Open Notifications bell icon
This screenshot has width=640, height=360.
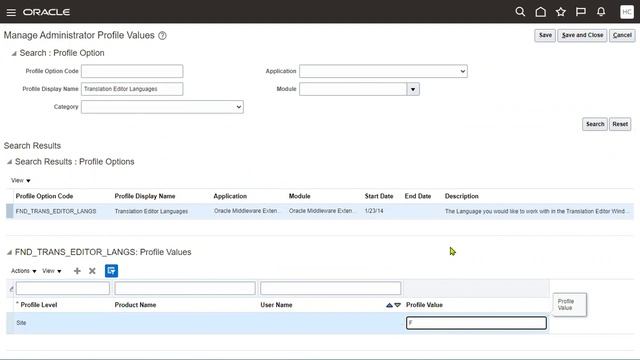601,12
